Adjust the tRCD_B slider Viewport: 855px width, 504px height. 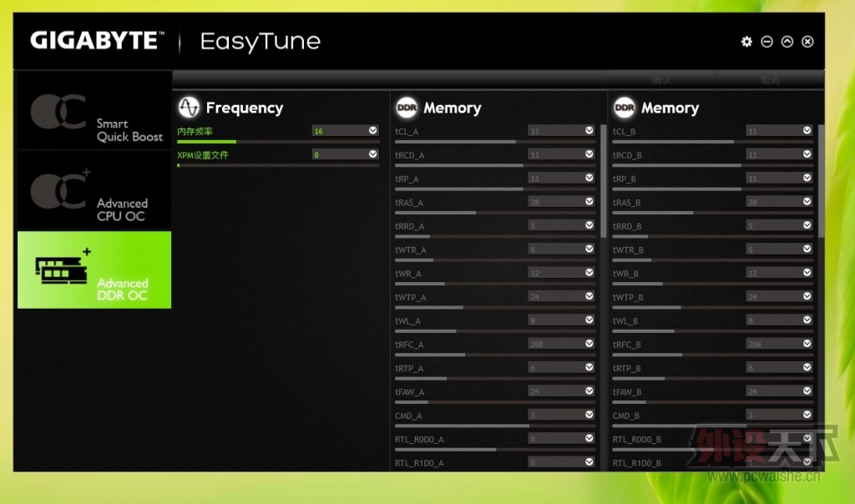coord(713,165)
